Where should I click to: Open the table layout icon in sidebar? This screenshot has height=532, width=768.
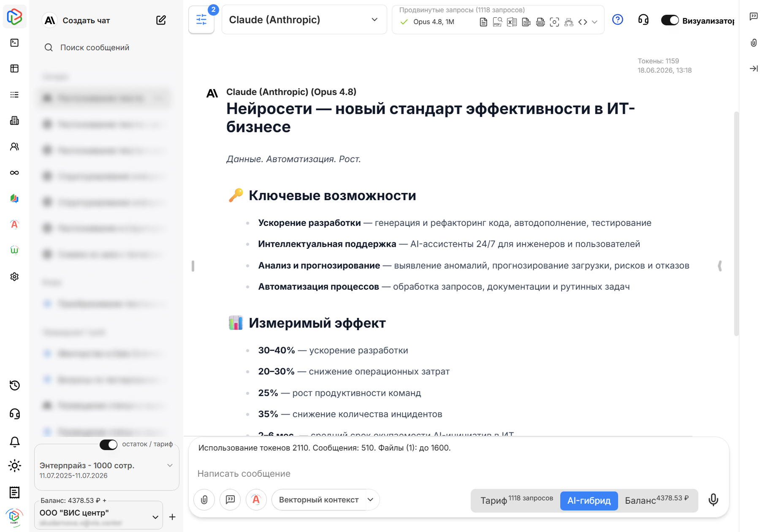pos(14,68)
